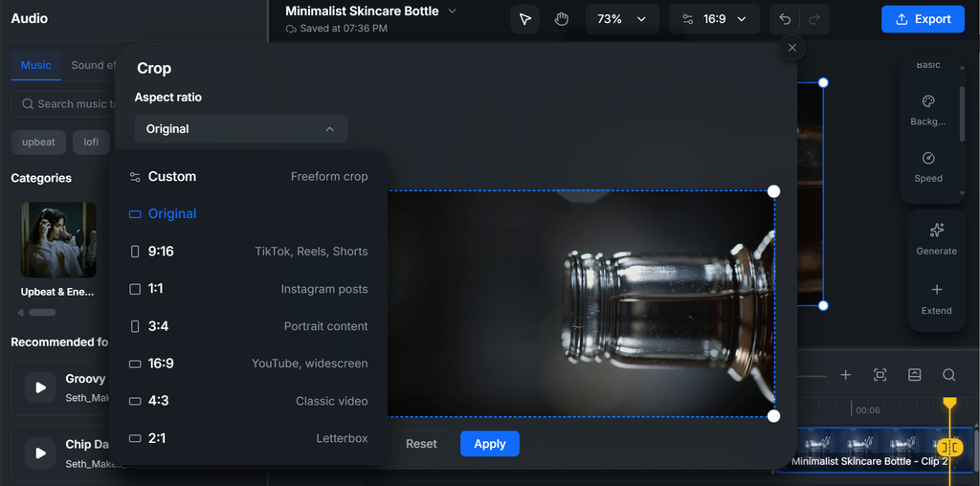This screenshot has height=486, width=980.
Task: Click the Reset button
Action: (421, 444)
